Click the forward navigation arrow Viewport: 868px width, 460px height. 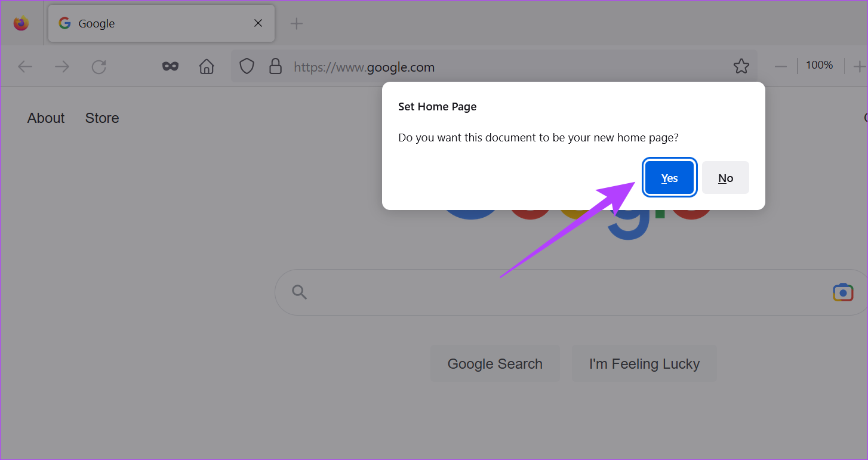pyautogui.click(x=61, y=67)
